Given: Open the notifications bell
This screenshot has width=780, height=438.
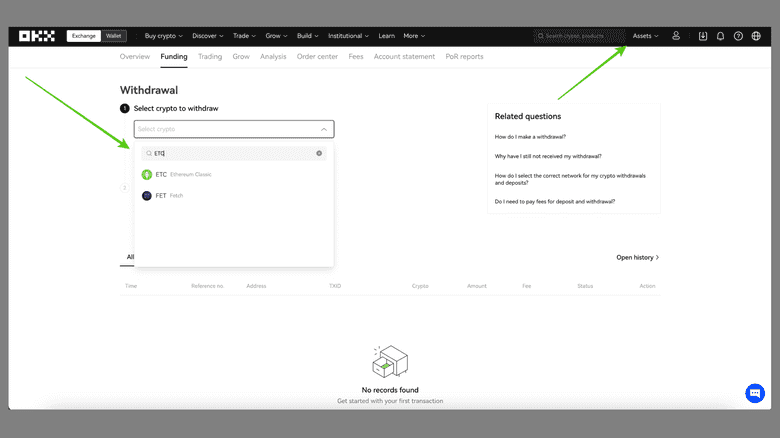Looking at the screenshot, I should coord(720,36).
